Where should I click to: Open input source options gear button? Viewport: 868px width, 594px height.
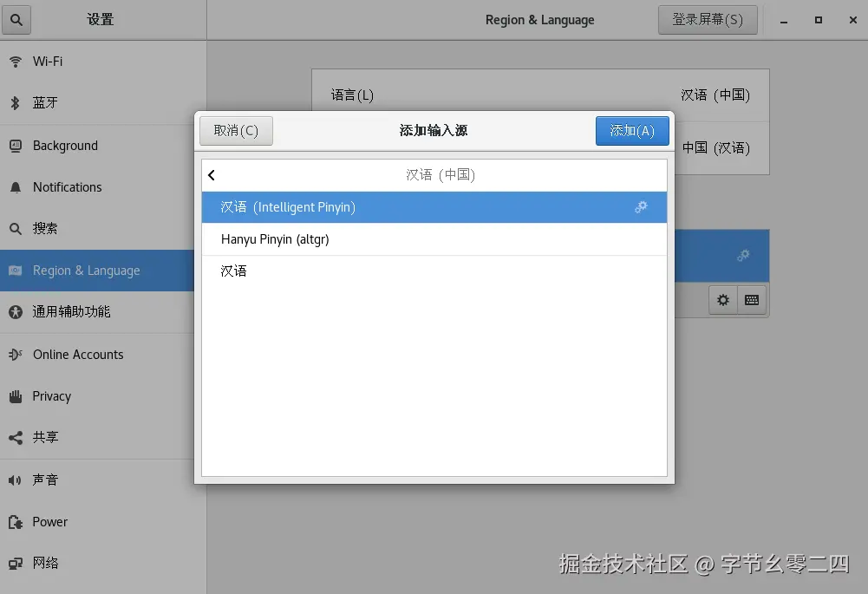[723, 300]
